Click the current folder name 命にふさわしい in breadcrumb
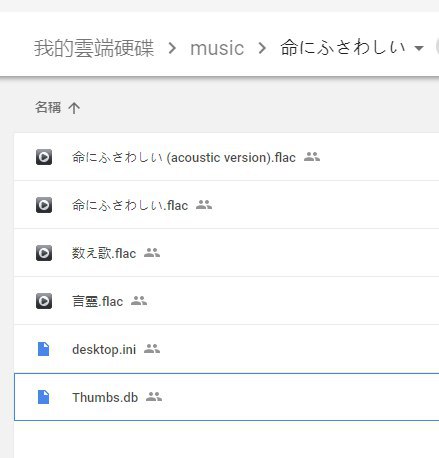Screen dimensions: 439x458 point(343,47)
